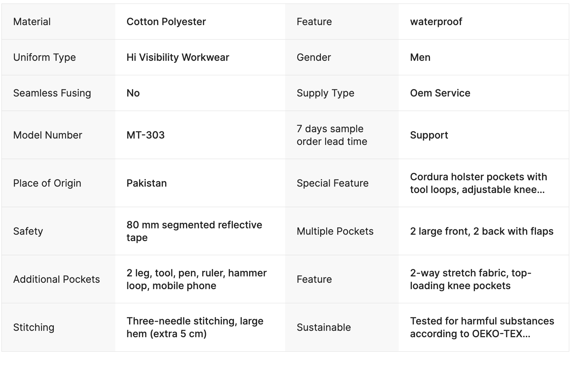Screen dimensions: 588x369
Task: Click the 7 days sample order label
Action: click(332, 135)
